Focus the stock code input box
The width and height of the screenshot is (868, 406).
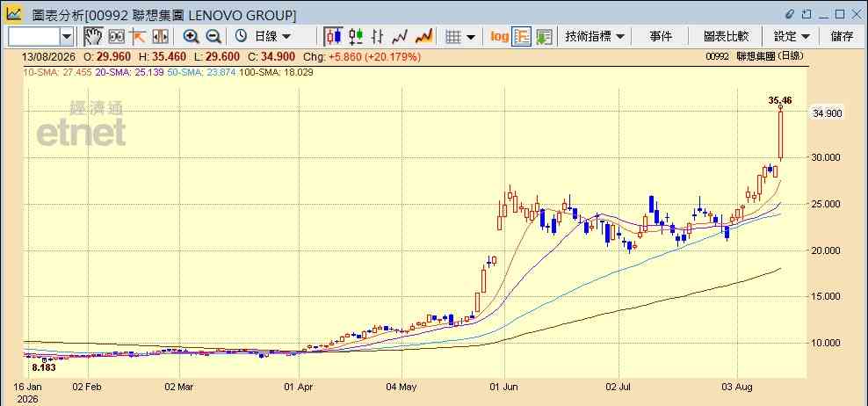coord(33,37)
